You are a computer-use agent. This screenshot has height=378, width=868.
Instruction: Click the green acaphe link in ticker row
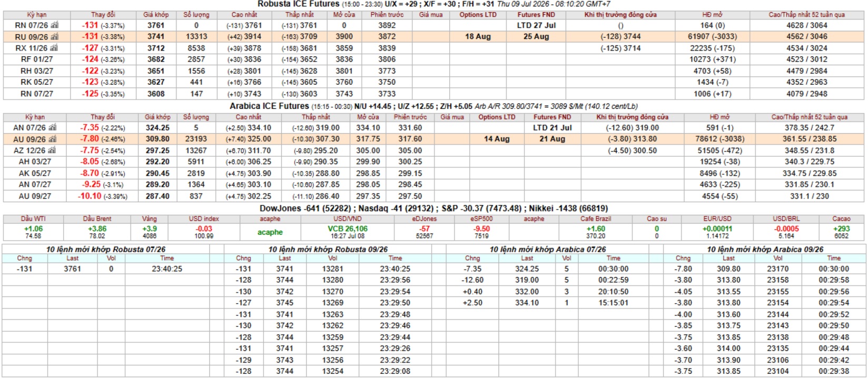(x=270, y=232)
